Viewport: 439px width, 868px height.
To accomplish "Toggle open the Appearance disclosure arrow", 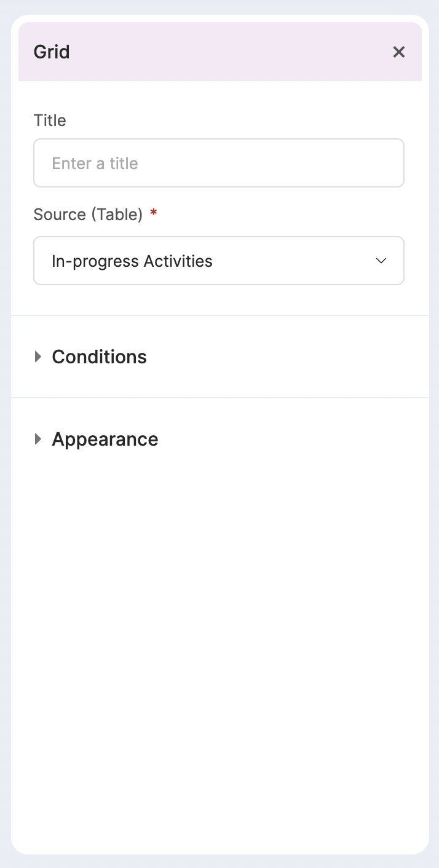I will coord(38,439).
